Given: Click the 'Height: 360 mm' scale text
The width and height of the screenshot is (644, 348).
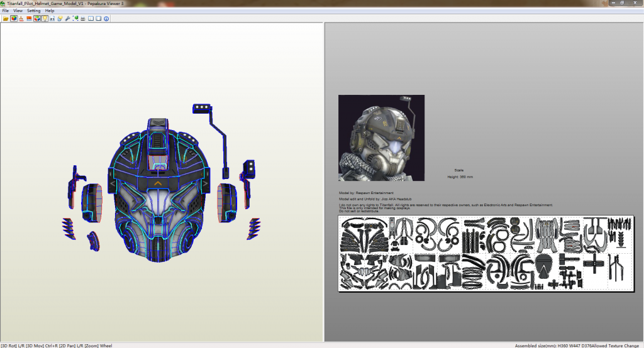Looking at the screenshot, I should click(460, 177).
